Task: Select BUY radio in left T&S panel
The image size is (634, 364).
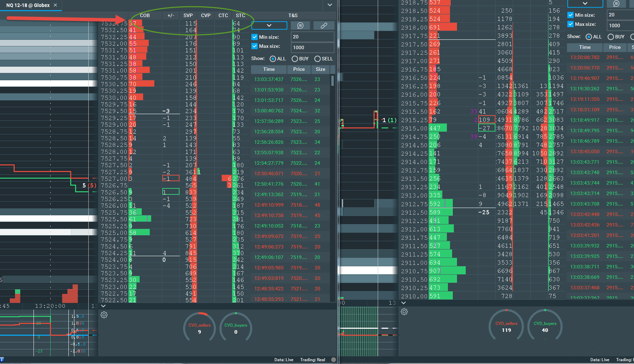Action: point(295,59)
